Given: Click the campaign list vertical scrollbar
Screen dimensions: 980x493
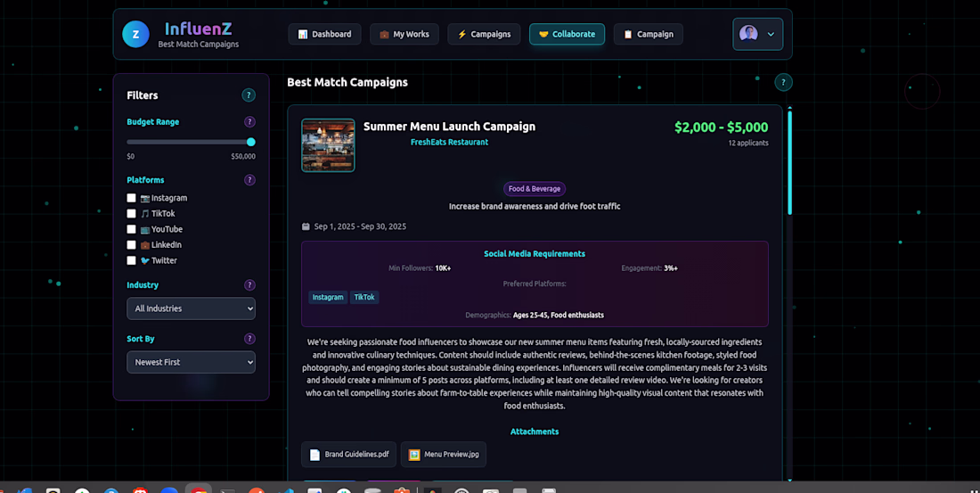Looking at the screenshot, I should (790, 162).
